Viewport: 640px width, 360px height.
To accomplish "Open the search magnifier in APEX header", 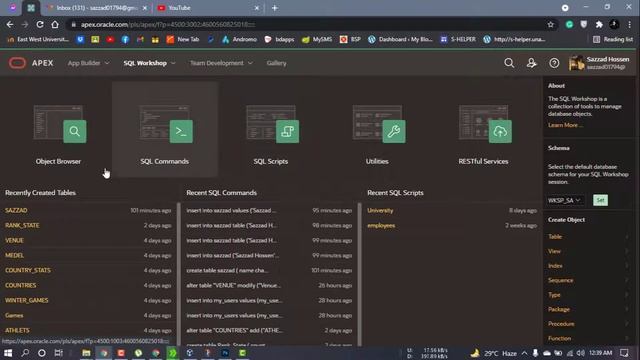I will [509, 63].
